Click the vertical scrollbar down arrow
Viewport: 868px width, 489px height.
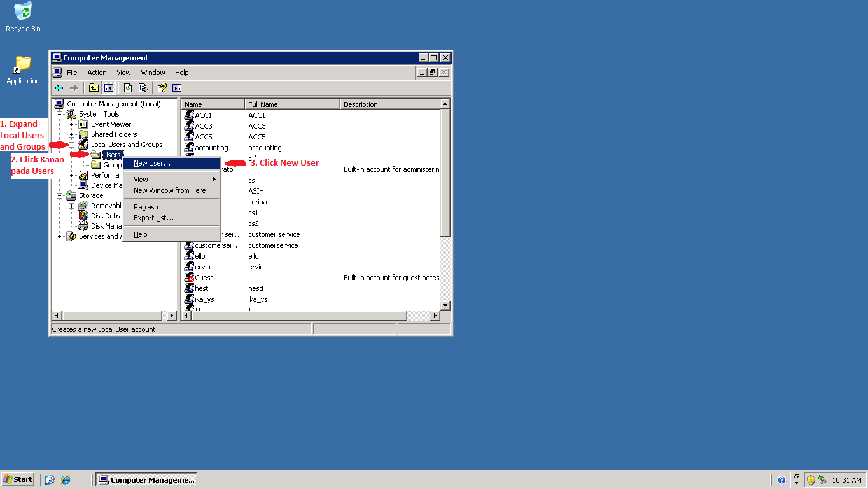pos(446,305)
